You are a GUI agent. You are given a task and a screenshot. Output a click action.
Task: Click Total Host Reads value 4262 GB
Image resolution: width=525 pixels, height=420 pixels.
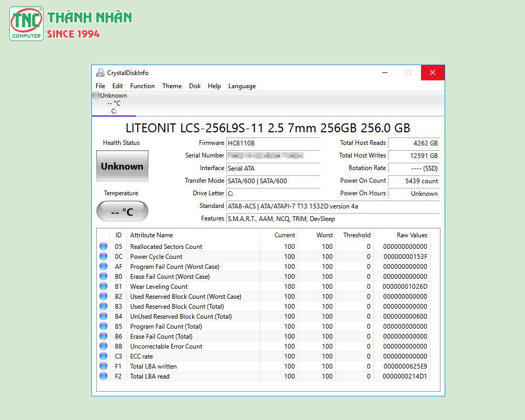click(x=414, y=143)
